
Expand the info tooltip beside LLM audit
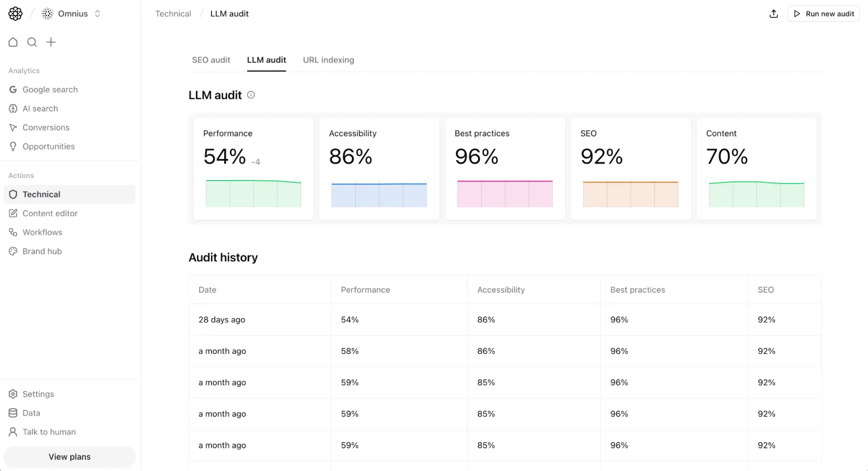251,95
